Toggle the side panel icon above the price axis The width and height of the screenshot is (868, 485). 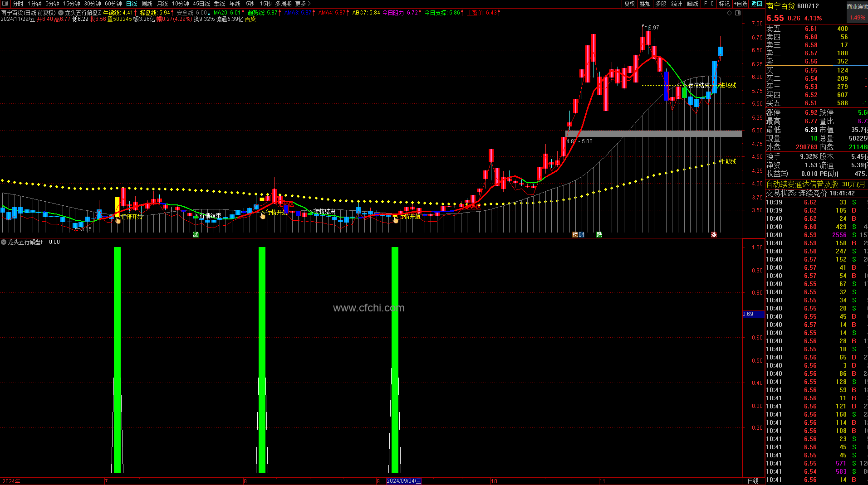coord(738,13)
